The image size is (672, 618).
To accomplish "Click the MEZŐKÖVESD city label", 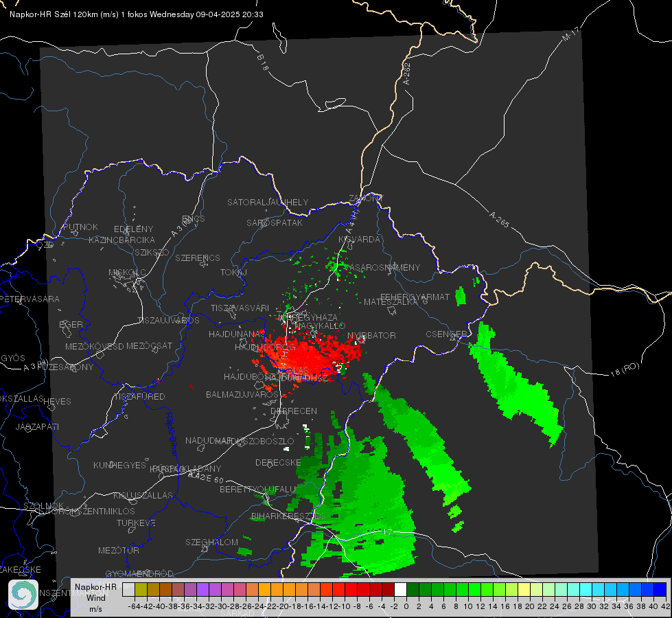I will tap(94, 347).
